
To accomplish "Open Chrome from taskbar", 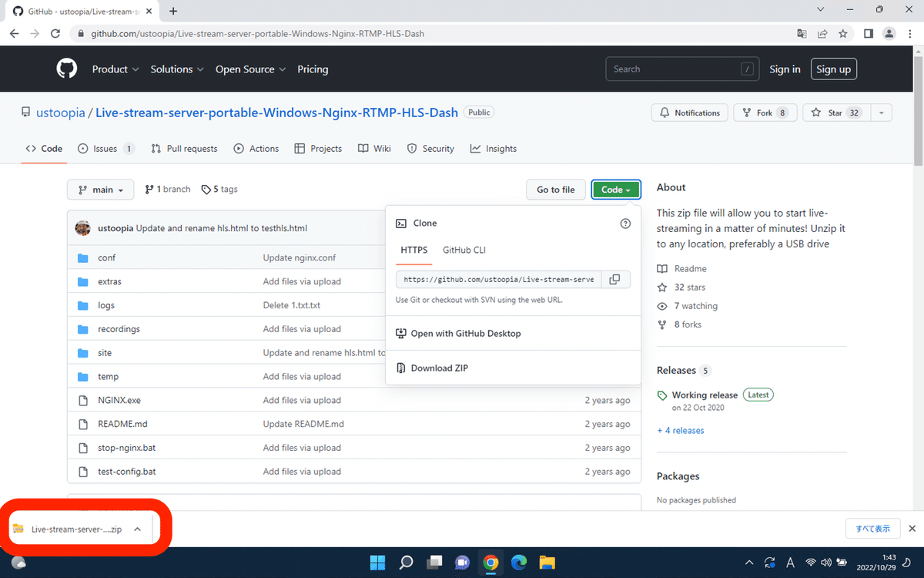I will 490,563.
